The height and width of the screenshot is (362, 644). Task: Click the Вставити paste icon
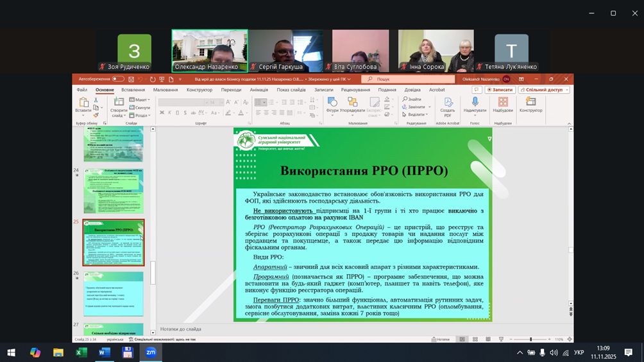83,103
